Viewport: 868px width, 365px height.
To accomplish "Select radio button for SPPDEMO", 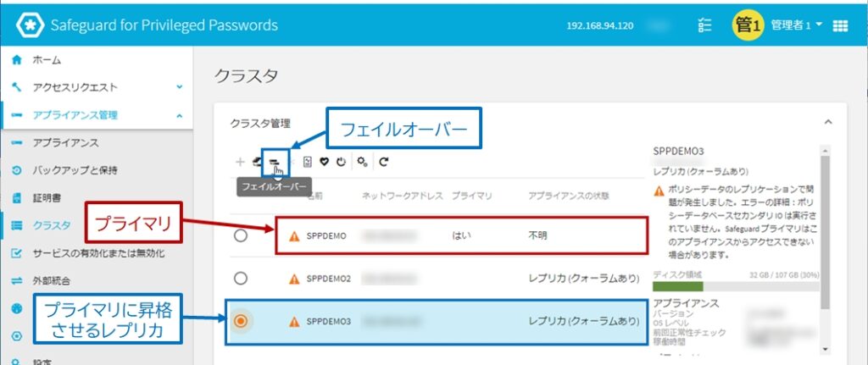I will click(240, 235).
